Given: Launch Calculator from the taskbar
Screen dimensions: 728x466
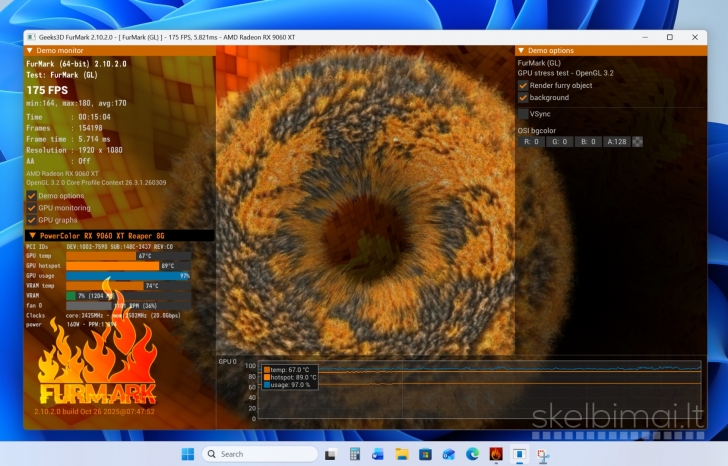Looking at the screenshot, I should click(x=355, y=454).
